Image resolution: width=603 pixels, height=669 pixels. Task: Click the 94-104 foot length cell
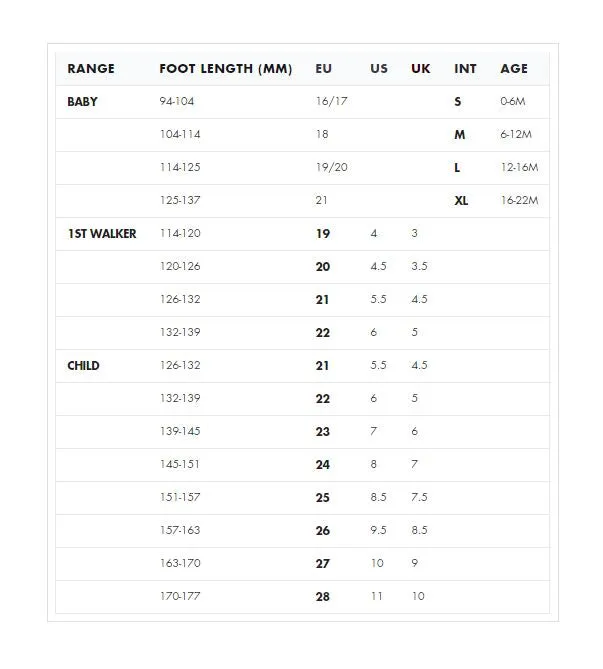[177, 102]
